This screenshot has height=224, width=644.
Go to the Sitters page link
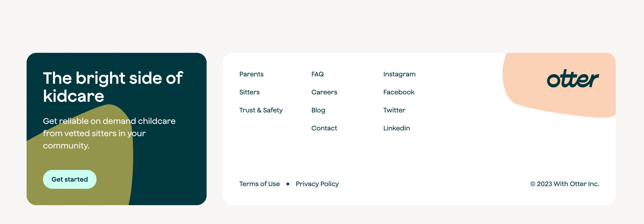(x=249, y=92)
